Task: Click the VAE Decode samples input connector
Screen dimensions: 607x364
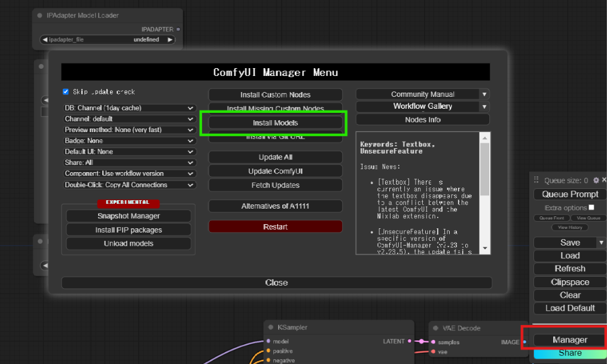Action: click(433, 342)
